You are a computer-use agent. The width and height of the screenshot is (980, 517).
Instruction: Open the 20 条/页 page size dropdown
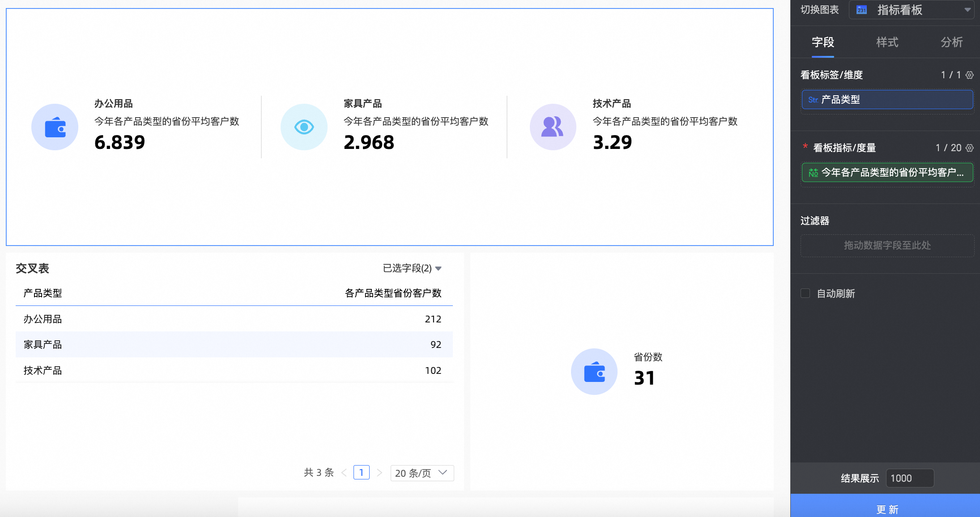422,473
